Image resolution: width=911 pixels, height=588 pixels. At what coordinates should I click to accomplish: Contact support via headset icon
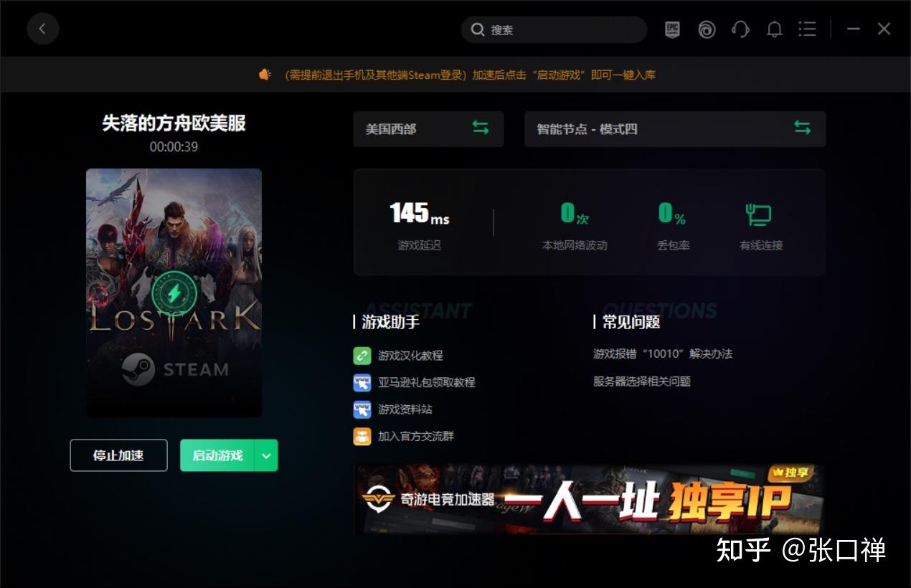740,29
